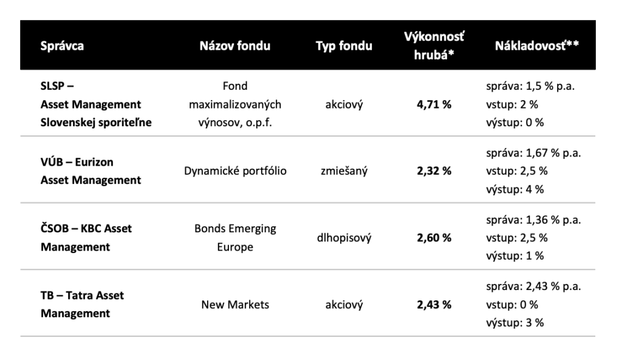Click the 2,32 % performance value
The image size is (622, 364).
[434, 171]
